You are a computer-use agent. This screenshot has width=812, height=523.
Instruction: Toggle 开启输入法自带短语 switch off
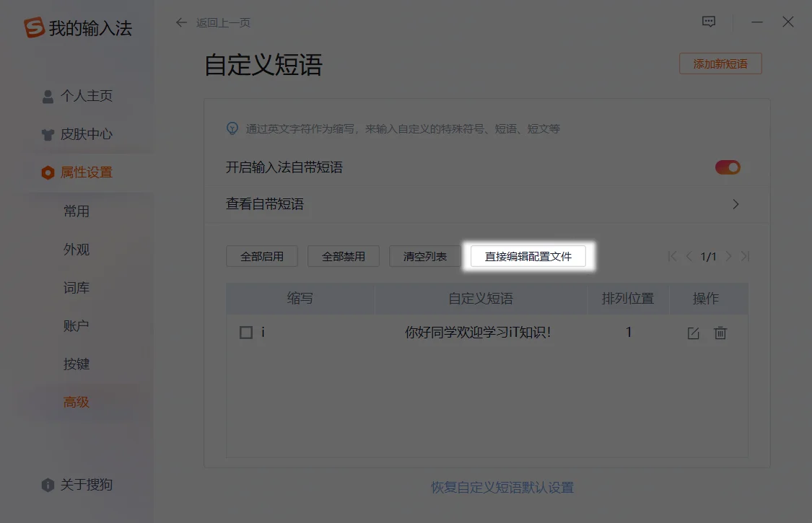[x=728, y=167]
